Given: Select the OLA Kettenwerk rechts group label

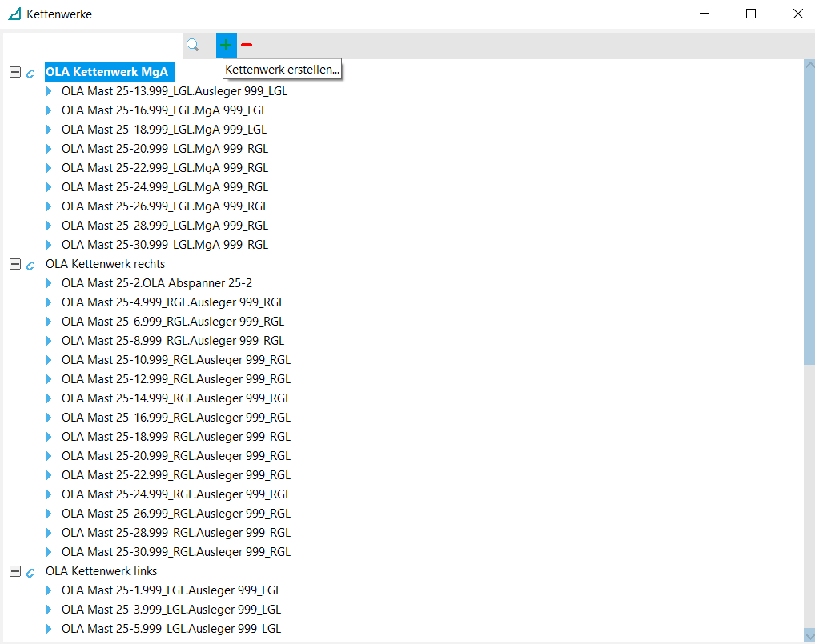Looking at the screenshot, I should pyautogui.click(x=105, y=264).
